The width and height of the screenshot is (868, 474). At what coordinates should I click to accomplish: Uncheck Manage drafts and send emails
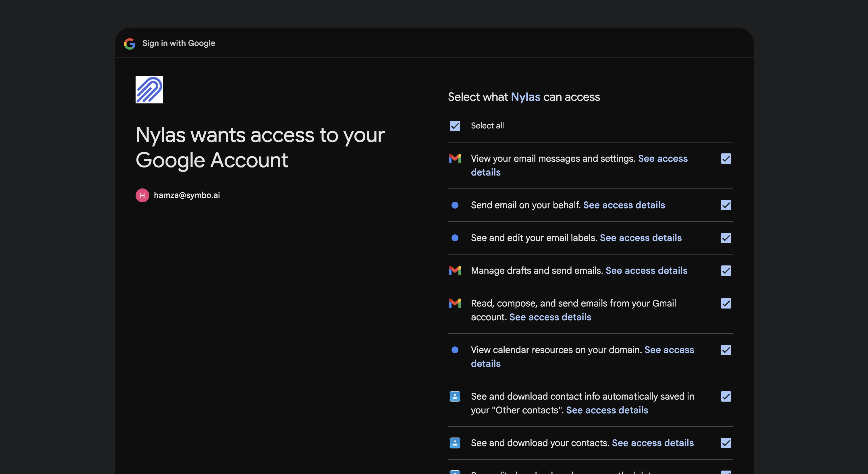(726, 270)
